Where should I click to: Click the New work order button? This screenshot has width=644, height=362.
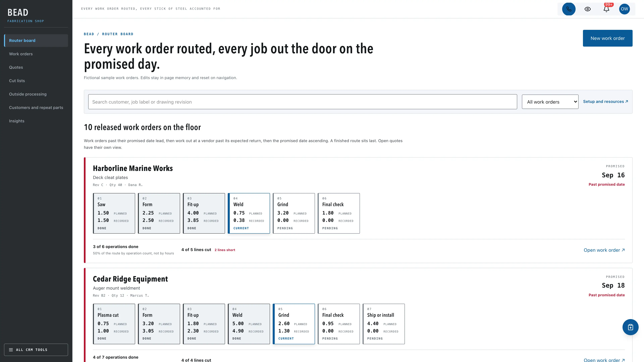click(607, 38)
